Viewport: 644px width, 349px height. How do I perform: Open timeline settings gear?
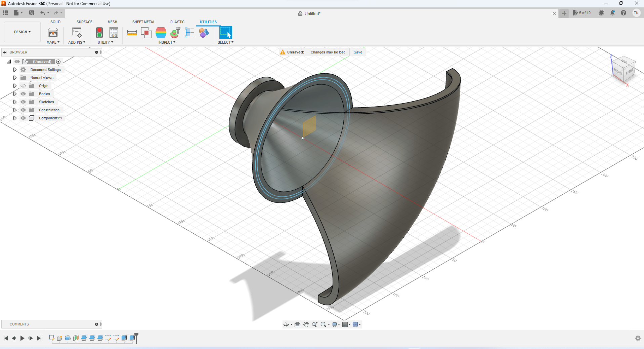(638, 338)
